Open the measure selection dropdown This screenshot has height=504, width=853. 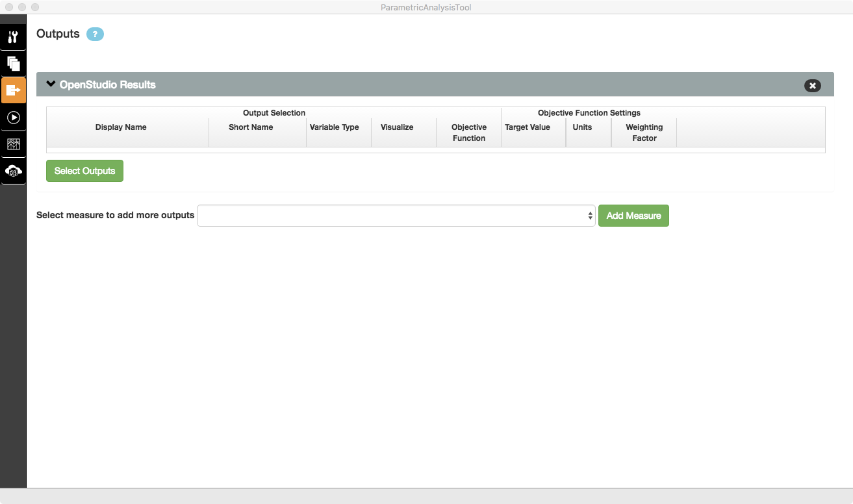(x=396, y=216)
